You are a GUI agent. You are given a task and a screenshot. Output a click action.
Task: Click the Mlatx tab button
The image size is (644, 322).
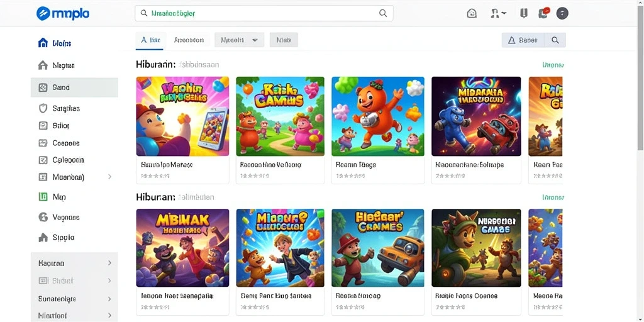pos(284,40)
